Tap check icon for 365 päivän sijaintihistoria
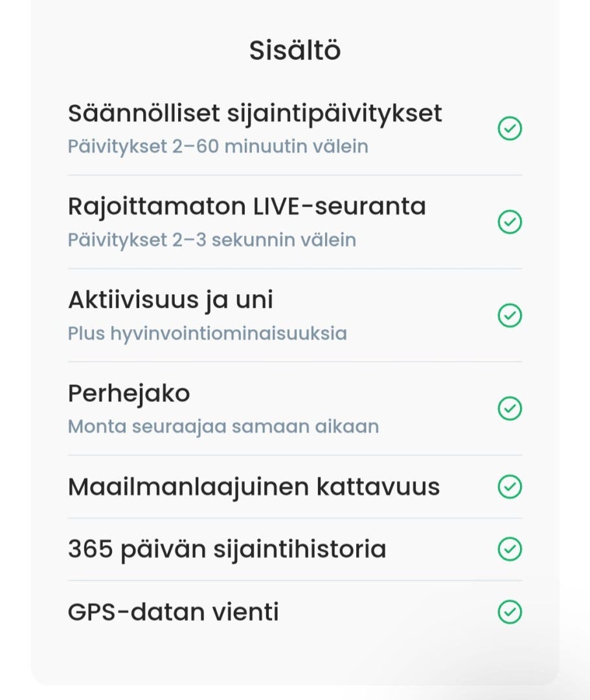590x700 pixels. [x=510, y=550]
